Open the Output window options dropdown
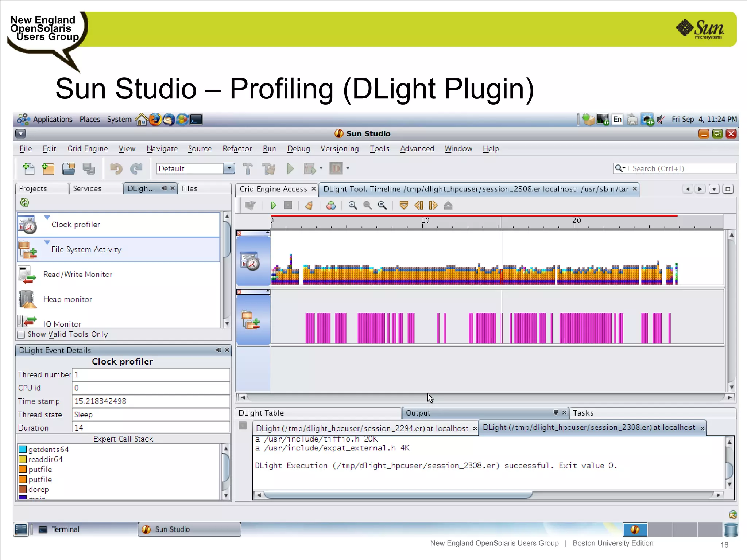The width and height of the screenshot is (747, 560). pos(556,412)
